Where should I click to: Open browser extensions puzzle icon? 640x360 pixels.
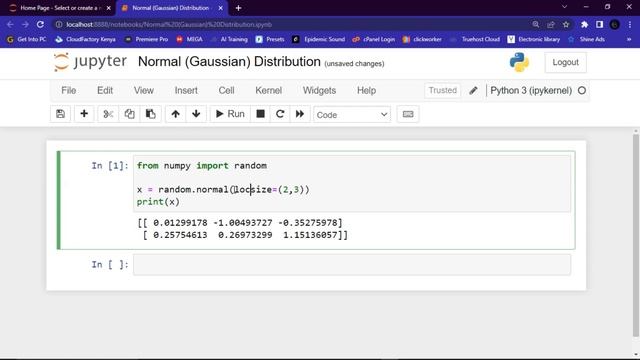coord(584,24)
